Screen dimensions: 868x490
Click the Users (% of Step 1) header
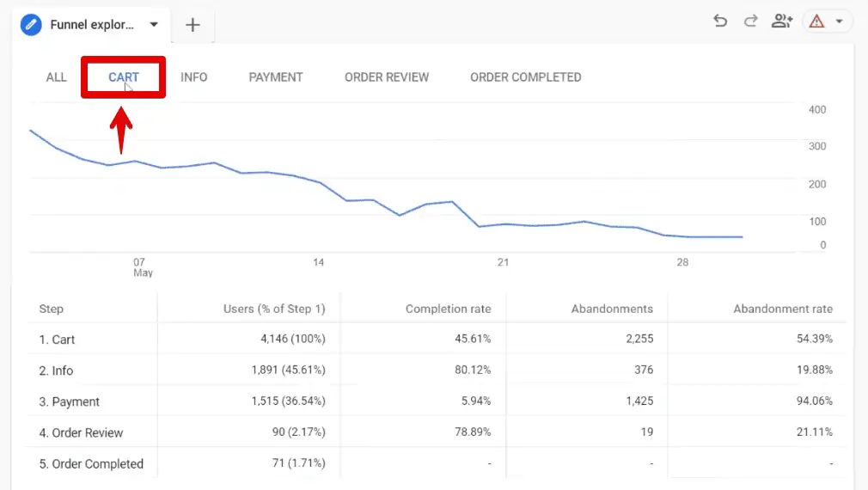coord(274,309)
